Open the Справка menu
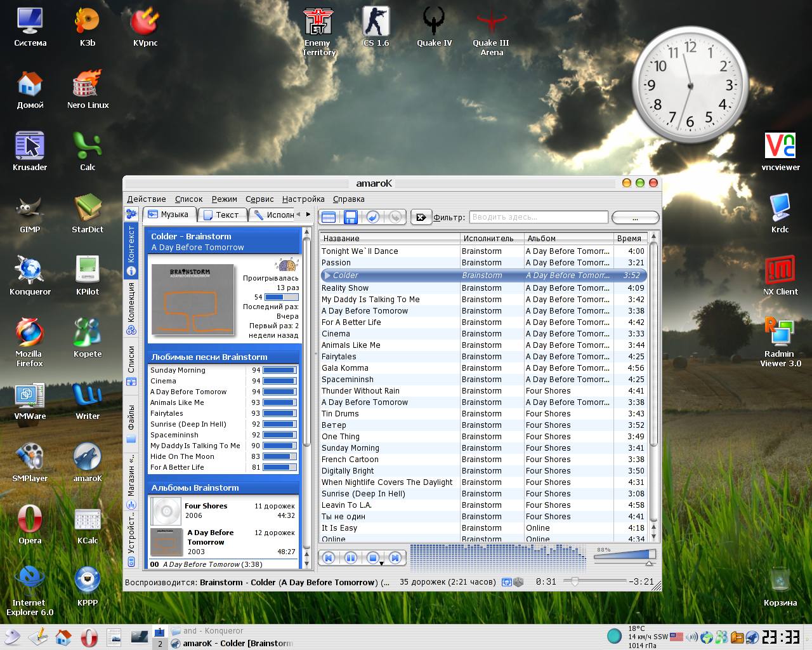The image size is (812, 650). coord(349,199)
